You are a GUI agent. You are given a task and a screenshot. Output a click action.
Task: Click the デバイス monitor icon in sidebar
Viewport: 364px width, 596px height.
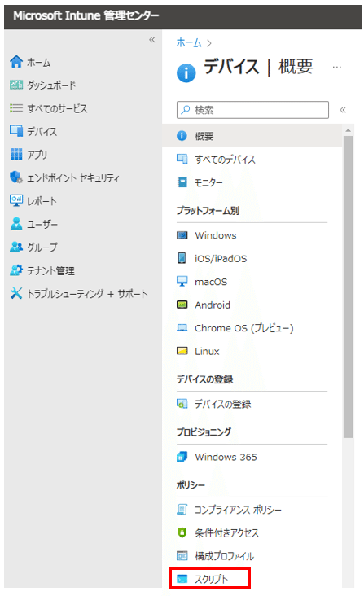coord(16,131)
